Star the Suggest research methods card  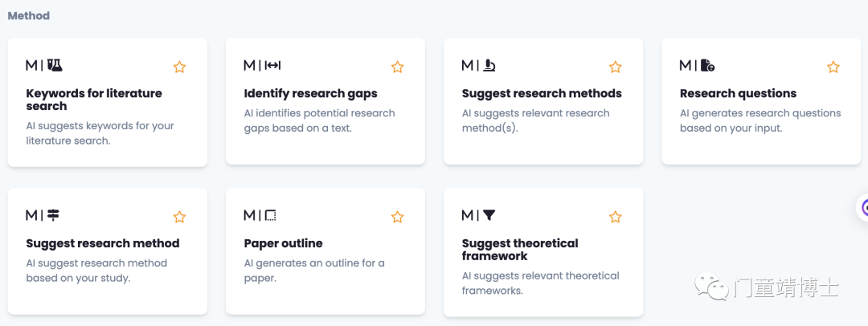click(616, 67)
